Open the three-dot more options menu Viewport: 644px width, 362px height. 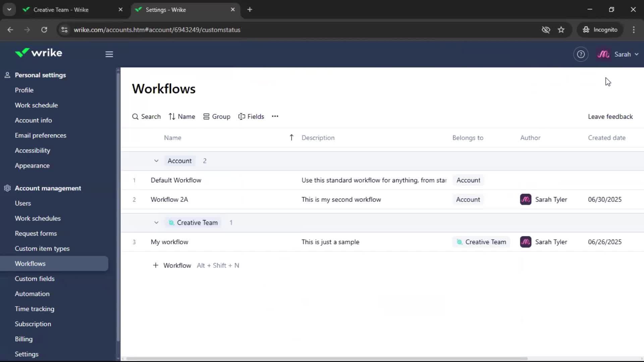[x=275, y=116]
